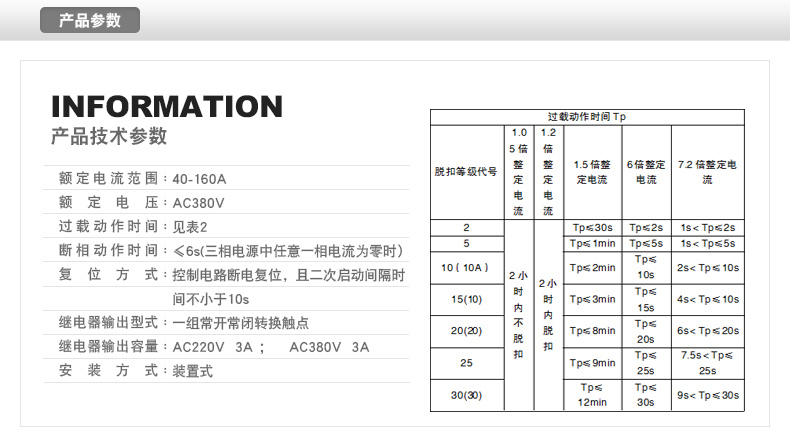The image size is (790, 444).
Task: Click the 额定电流范围 label
Action: click(x=108, y=178)
